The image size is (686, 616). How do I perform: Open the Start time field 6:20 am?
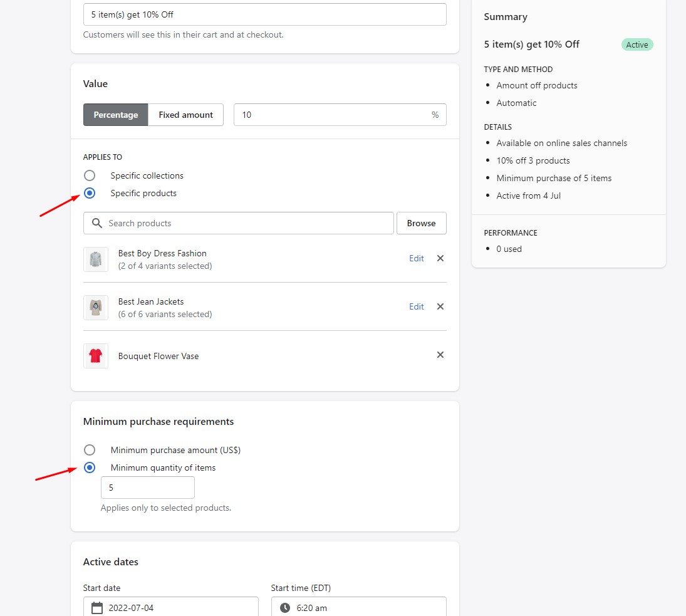click(x=359, y=607)
